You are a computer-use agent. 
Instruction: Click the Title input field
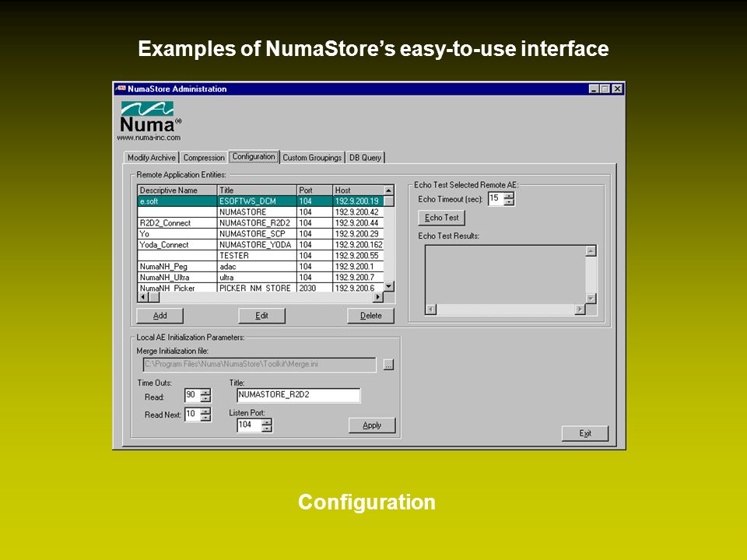point(298,395)
